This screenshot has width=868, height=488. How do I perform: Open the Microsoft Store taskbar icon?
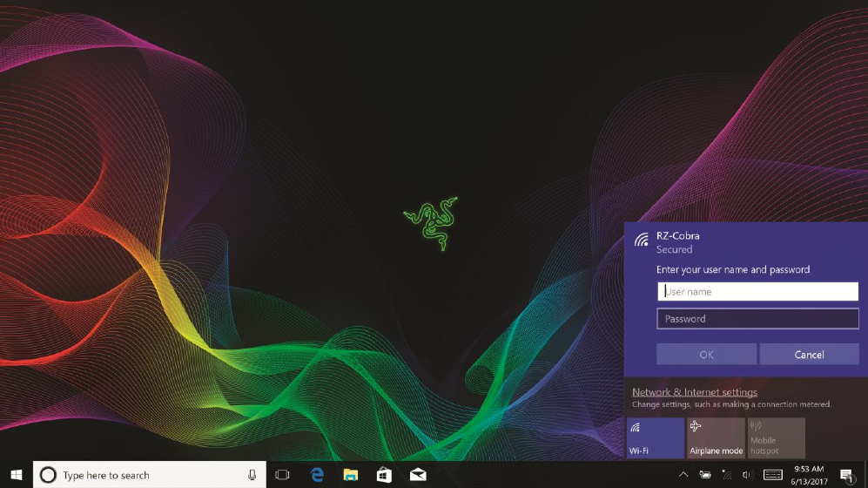pos(384,475)
